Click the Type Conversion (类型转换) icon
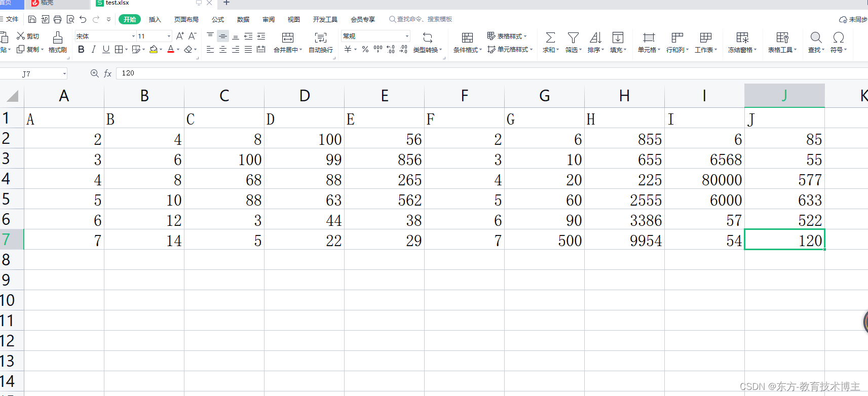Image resolution: width=868 pixels, height=396 pixels. click(x=427, y=38)
